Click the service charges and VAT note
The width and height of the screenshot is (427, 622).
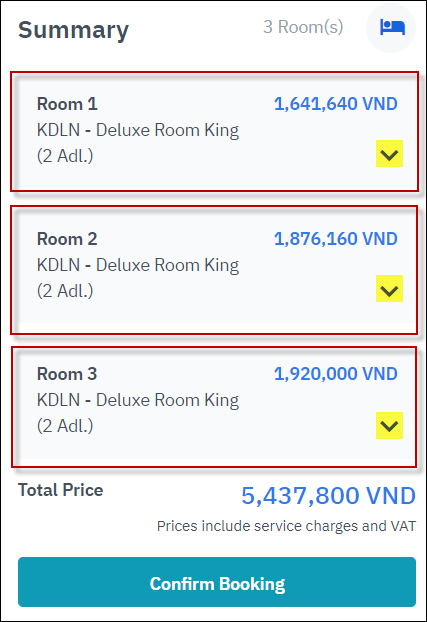pyautogui.click(x=286, y=526)
